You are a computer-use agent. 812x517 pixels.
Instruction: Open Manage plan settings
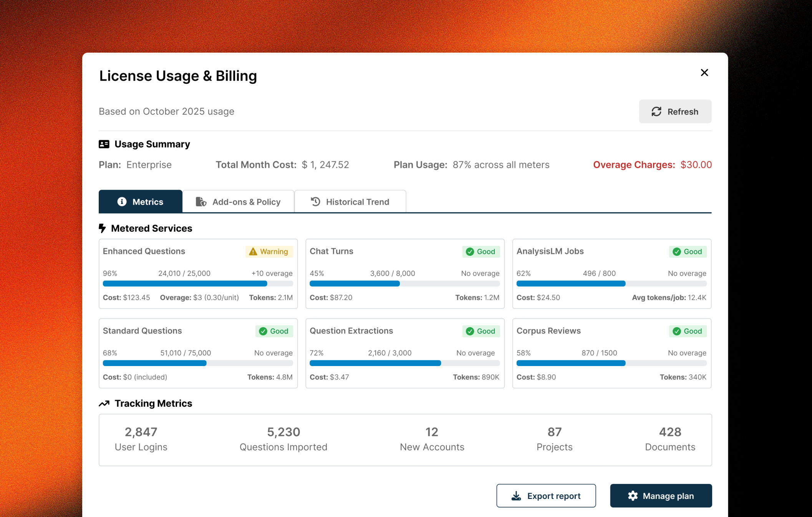pyautogui.click(x=661, y=495)
